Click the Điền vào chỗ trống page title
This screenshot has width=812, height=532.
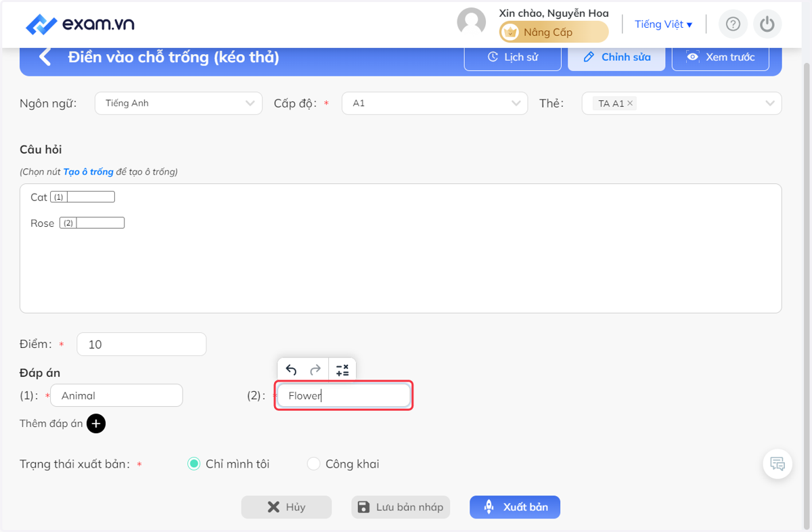pyautogui.click(x=174, y=57)
